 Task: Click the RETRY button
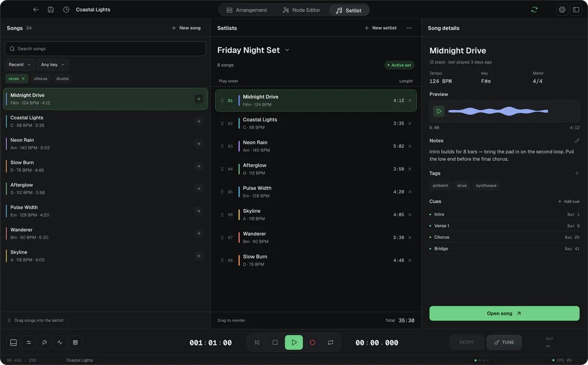[467, 342]
